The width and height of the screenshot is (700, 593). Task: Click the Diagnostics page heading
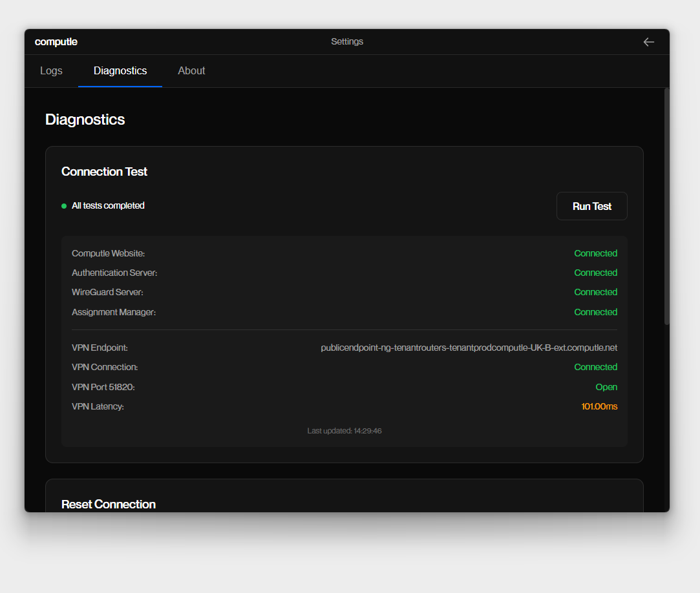tap(85, 120)
